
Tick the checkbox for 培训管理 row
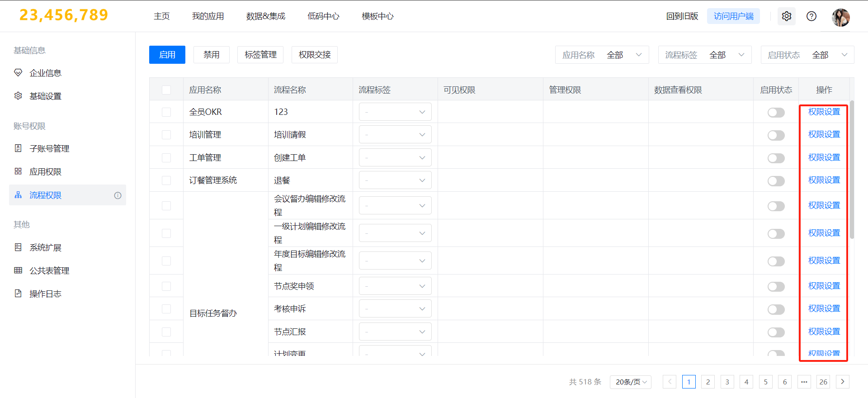(x=166, y=135)
